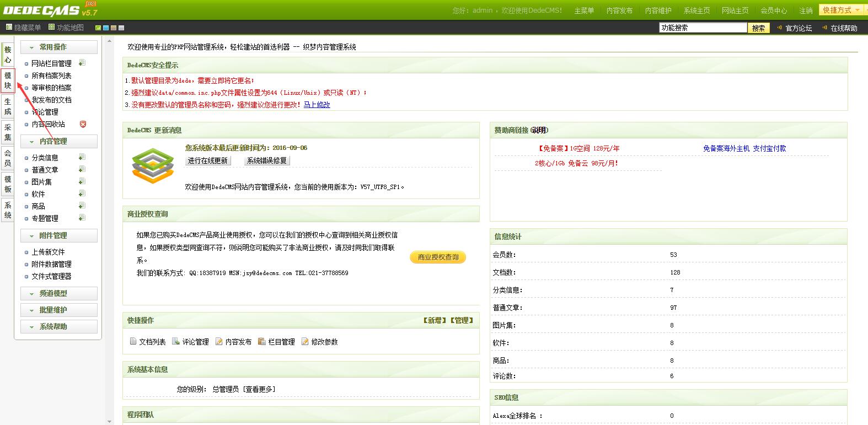Click the 商业授权查询 yellow button
Image resolution: width=868 pixels, height=425 pixels.
[x=438, y=257]
